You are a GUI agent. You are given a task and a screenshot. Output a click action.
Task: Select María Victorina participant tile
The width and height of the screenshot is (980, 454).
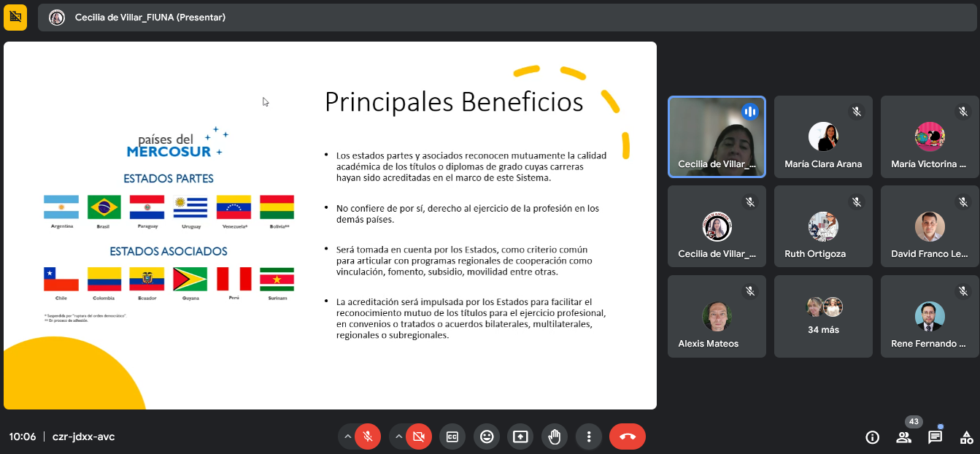[930, 137]
